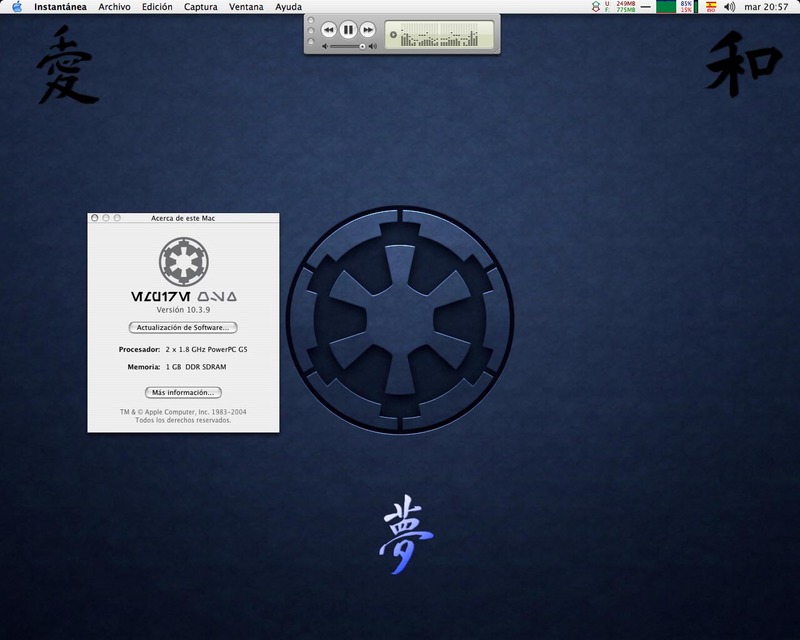
Task: Click the small arrow in iTunes display
Action: click(393, 35)
